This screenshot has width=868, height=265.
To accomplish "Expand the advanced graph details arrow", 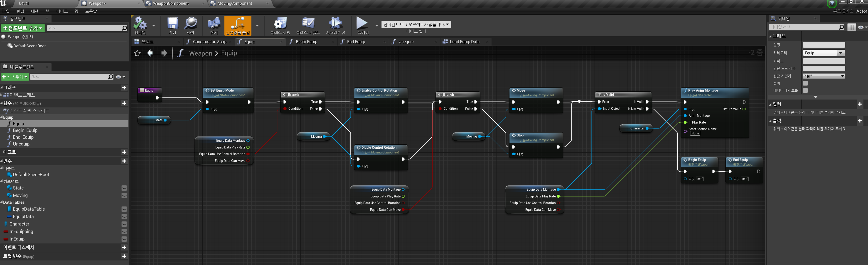I will click(815, 97).
